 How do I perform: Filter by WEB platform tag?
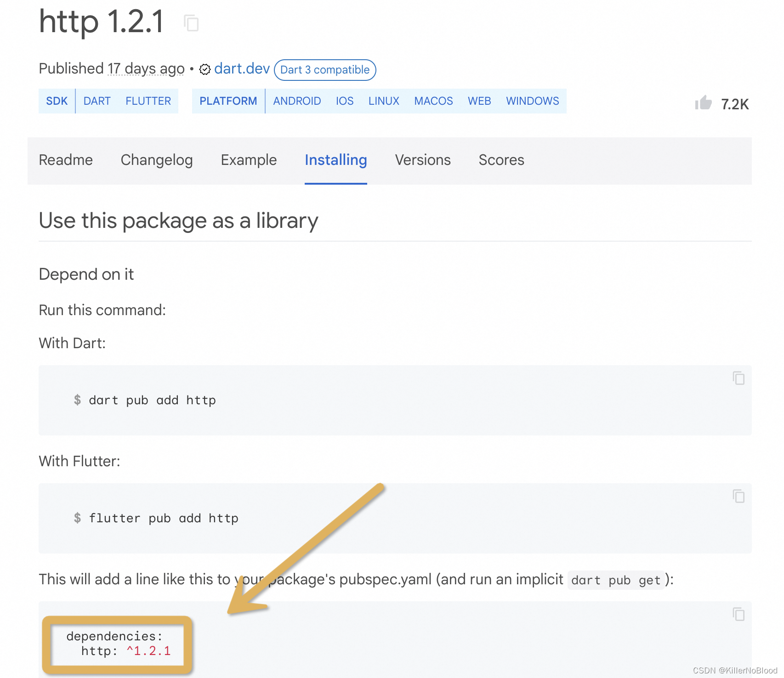click(x=479, y=101)
